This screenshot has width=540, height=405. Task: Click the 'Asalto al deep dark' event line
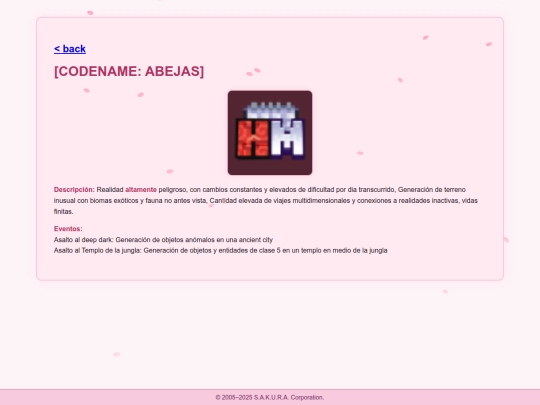163,240
